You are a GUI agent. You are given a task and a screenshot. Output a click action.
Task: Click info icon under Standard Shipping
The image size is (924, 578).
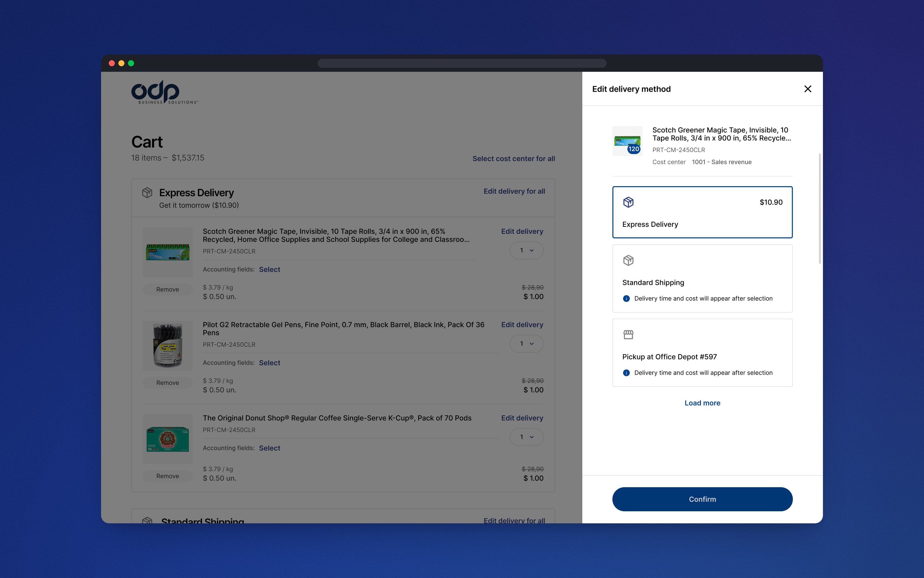[626, 299]
